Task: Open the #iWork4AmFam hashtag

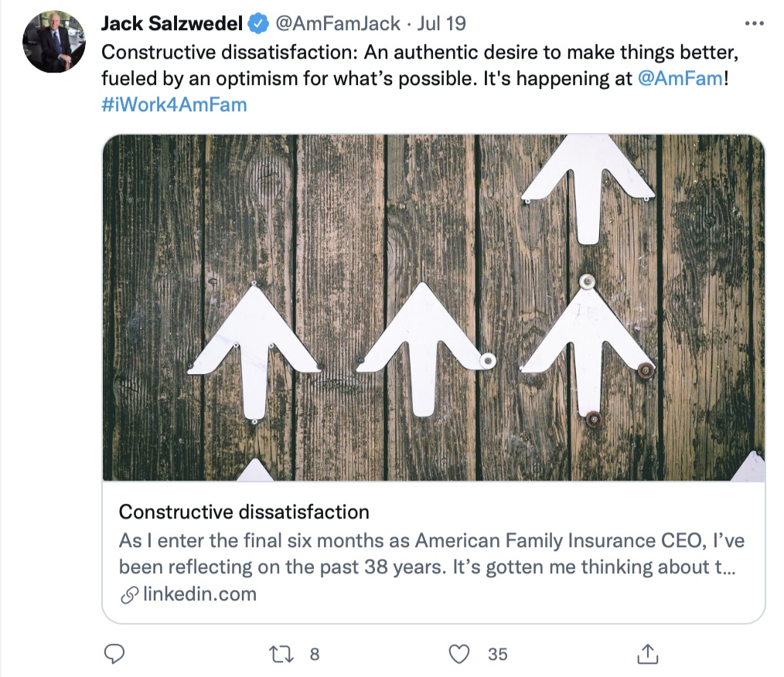Action: [174, 104]
